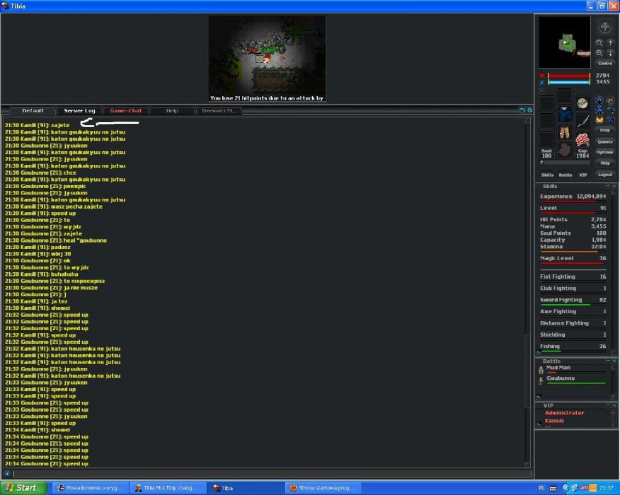Click the Stop button
The width and height of the screenshot is (620, 495).
[x=605, y=130]
